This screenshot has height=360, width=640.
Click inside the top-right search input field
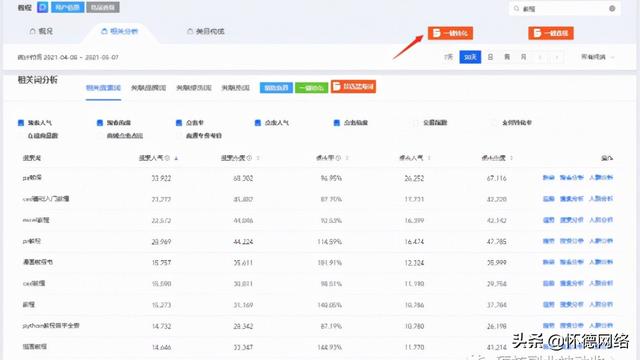(564, 9)
